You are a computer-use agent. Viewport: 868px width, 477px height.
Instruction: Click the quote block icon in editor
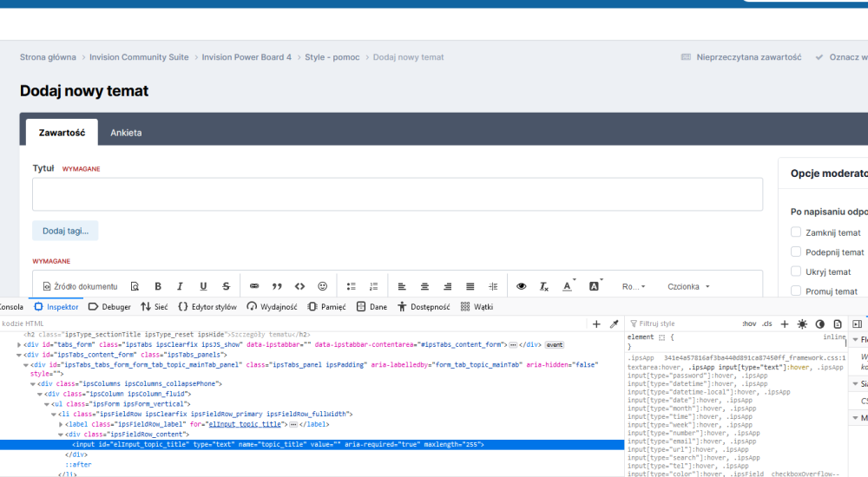278,286
